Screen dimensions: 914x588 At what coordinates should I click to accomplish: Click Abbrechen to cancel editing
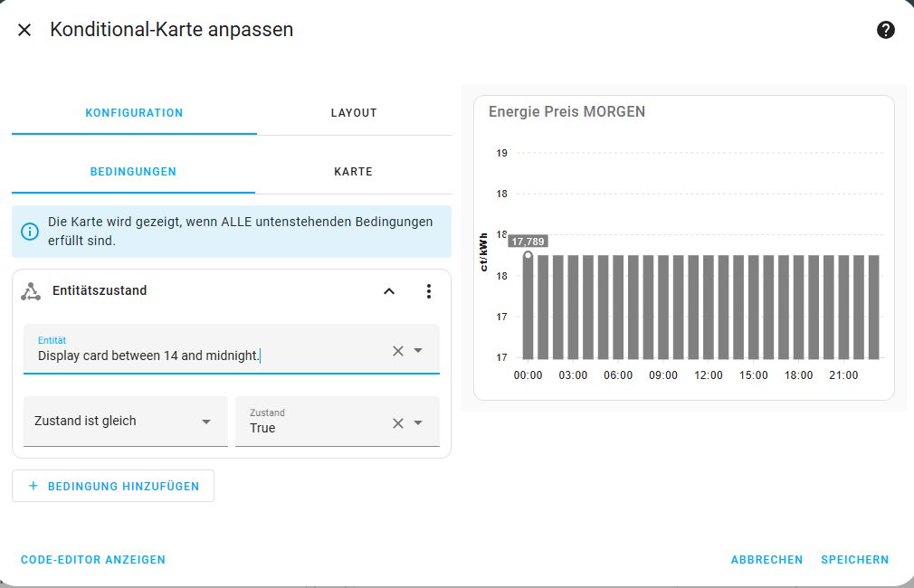(x=766, y=559)
